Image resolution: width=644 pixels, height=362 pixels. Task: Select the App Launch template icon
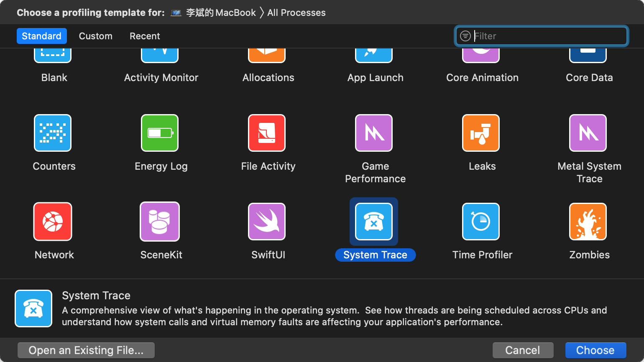pos(374,56)
